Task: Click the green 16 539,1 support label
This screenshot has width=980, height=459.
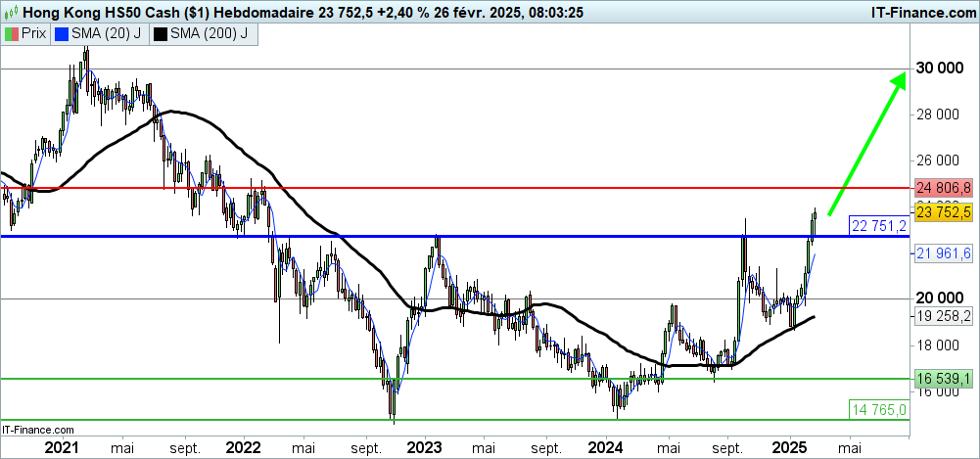Action: (943, 378)
